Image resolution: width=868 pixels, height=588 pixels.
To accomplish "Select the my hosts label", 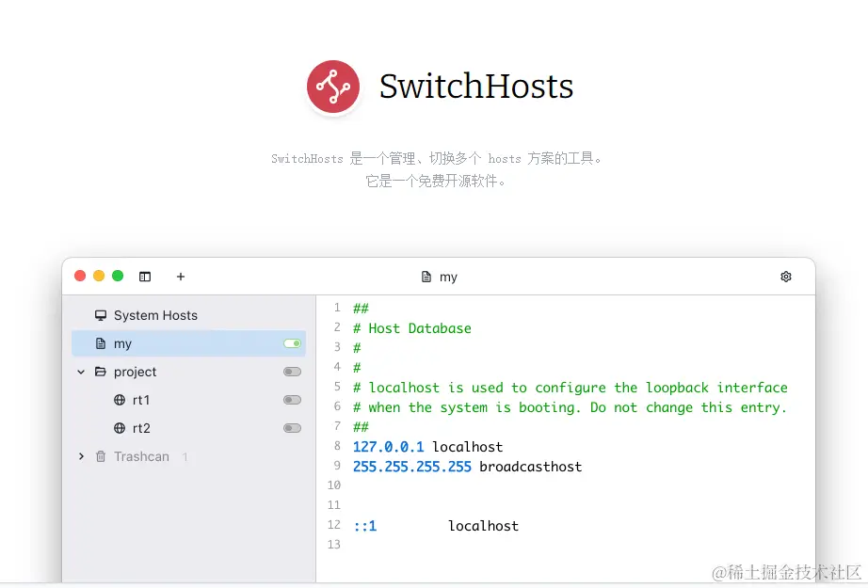I will [123, 344].
